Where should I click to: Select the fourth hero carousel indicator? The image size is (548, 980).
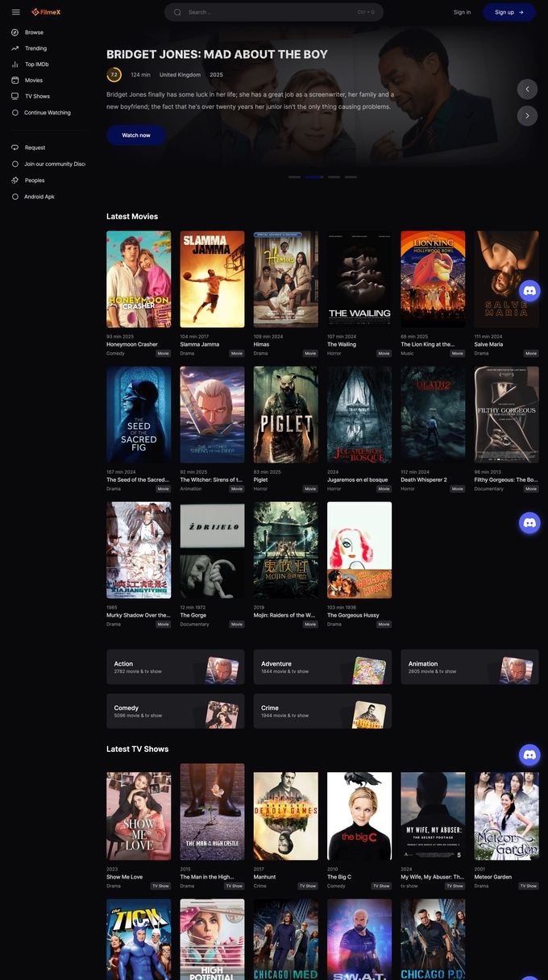tap(351, 176)
